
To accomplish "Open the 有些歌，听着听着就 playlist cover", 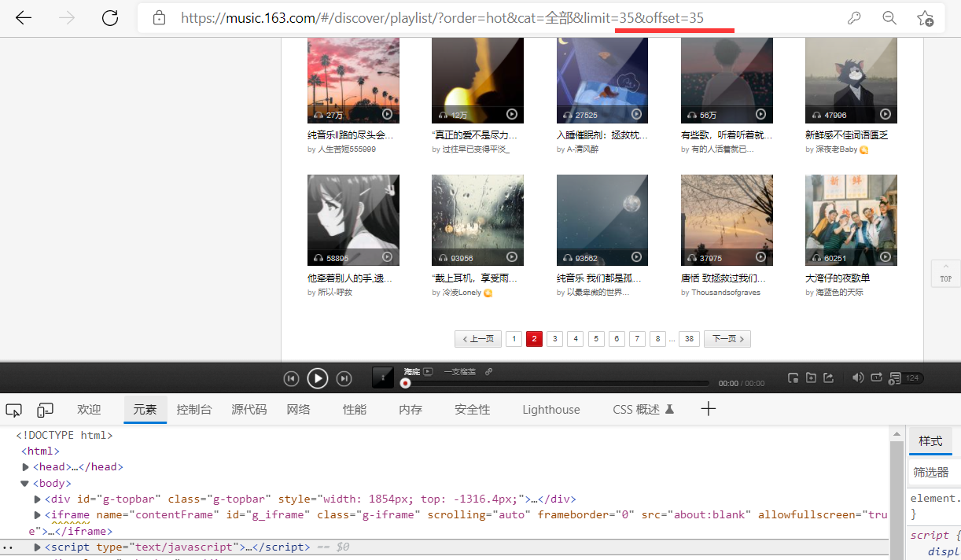I will [x=727, y=79].
